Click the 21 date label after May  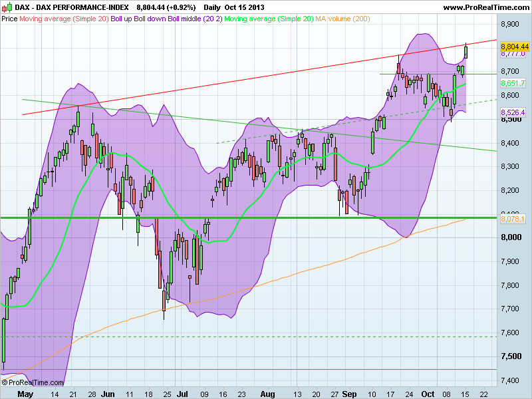[72, 394]
